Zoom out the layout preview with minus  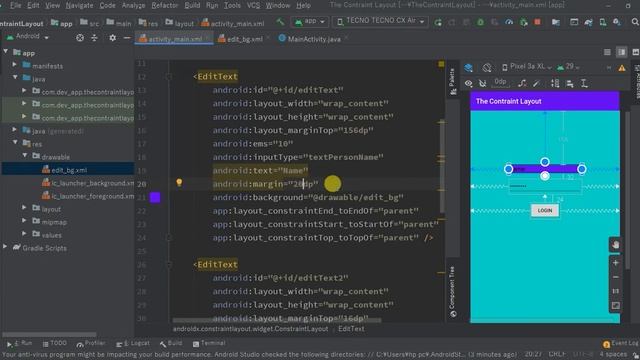(616, 277)
